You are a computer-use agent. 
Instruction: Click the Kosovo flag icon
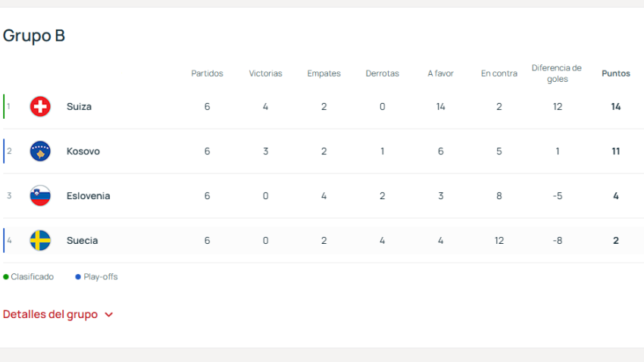point(40,151)
